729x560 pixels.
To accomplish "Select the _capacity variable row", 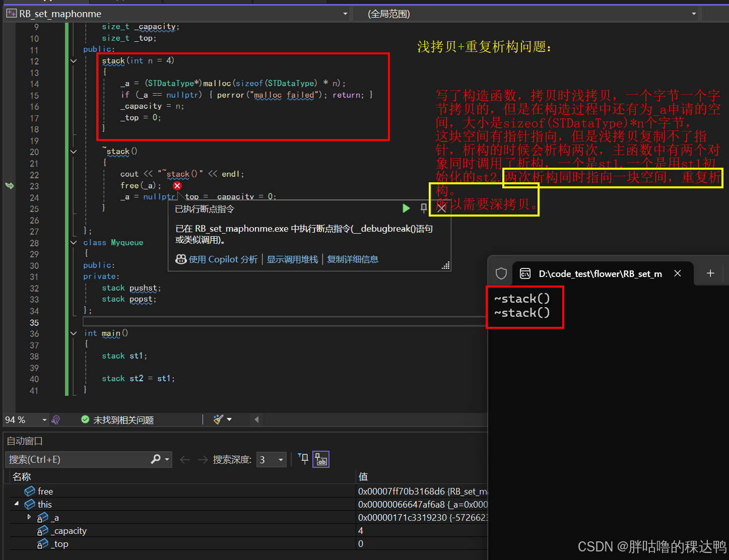I will tap(246, 530).
